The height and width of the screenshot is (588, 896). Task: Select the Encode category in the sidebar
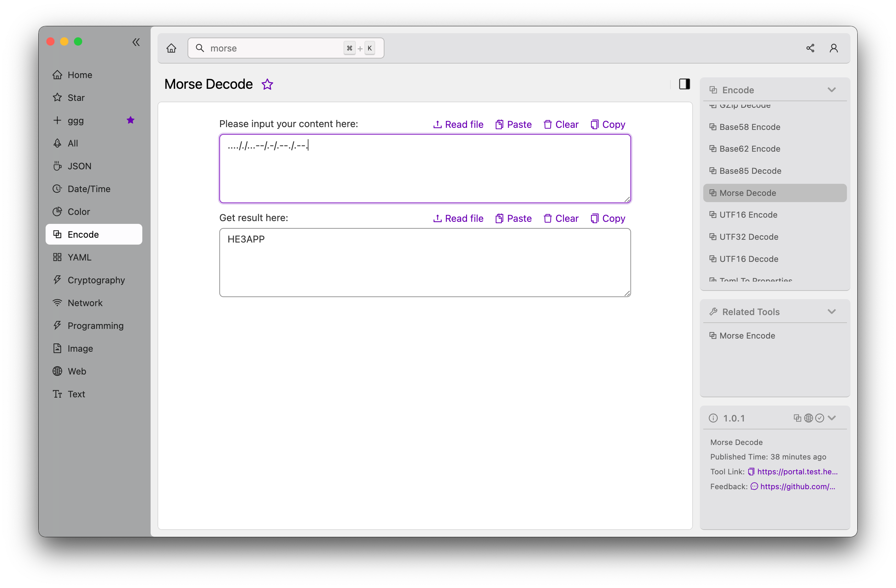[94, 235]
